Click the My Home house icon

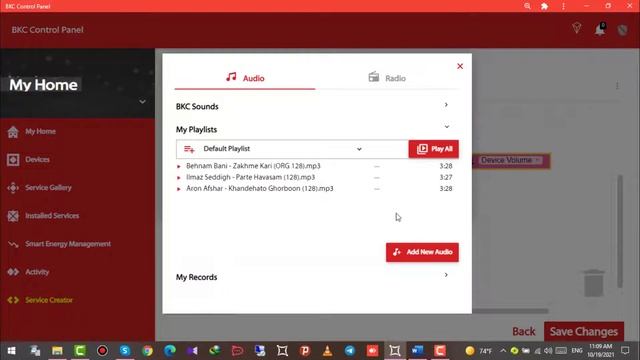[x=13, y=132]
